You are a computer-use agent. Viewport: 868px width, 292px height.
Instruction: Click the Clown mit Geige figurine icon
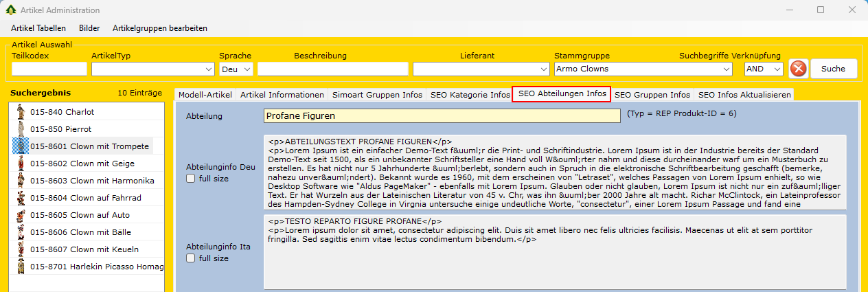point(21,164)
